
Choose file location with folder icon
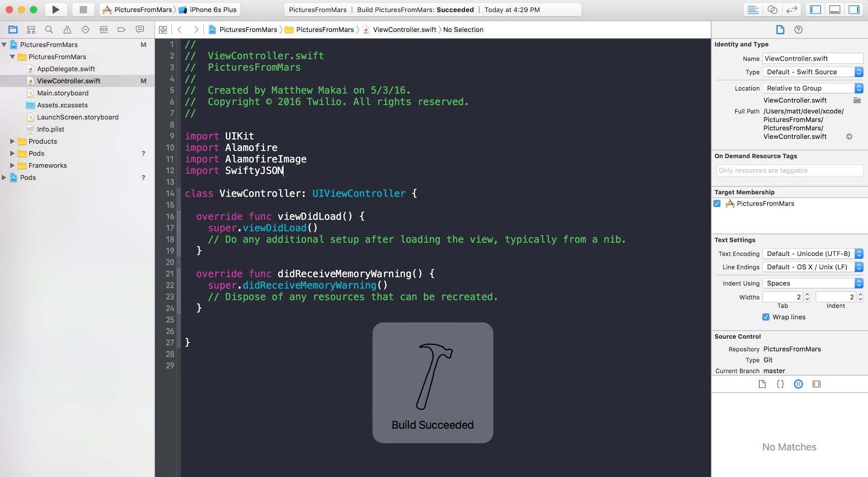tap(857, 100)
